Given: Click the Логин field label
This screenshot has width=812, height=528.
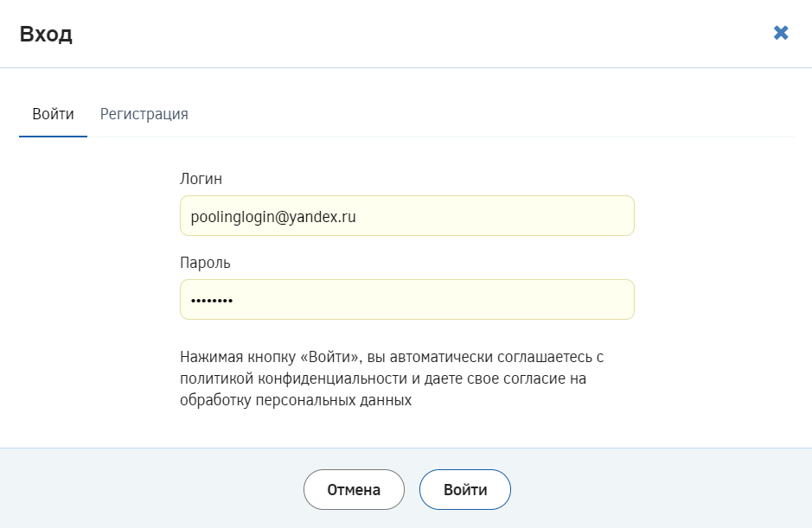Looking at the screenshot, I should tap(201, 179).
